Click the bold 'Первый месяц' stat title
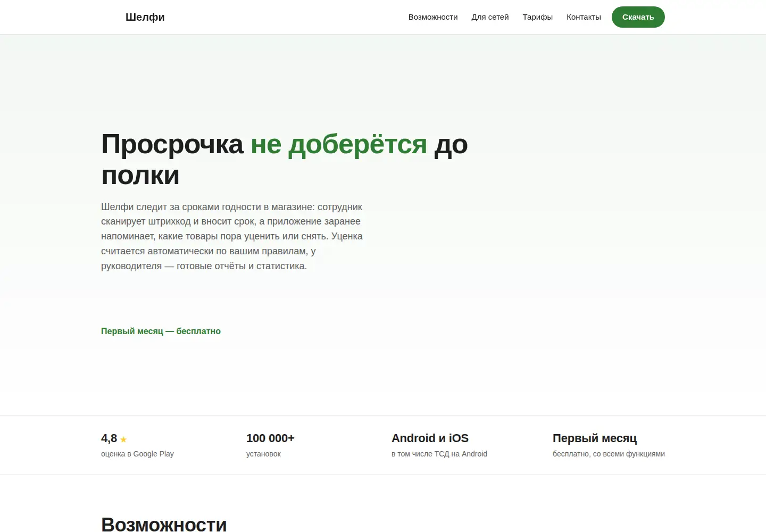 (595, 438)
